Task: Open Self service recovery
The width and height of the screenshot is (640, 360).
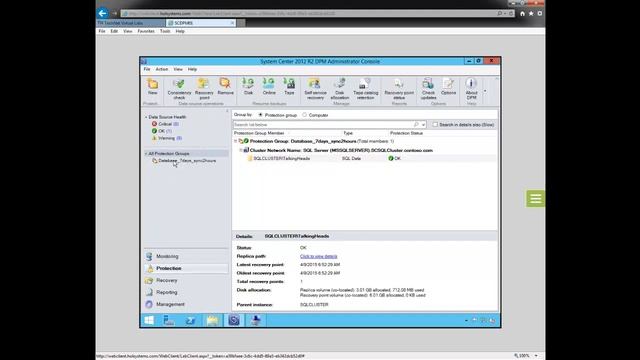Action: [315, 89]
